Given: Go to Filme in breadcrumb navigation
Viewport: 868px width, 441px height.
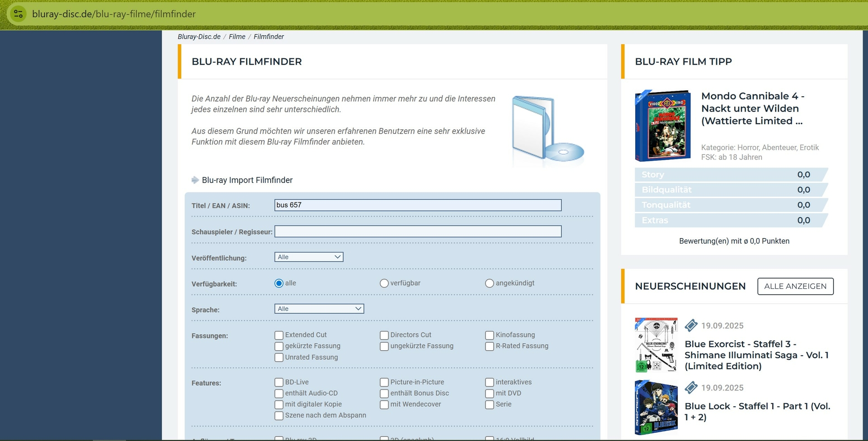Looking at the screenshot, I should coord(237,37).
